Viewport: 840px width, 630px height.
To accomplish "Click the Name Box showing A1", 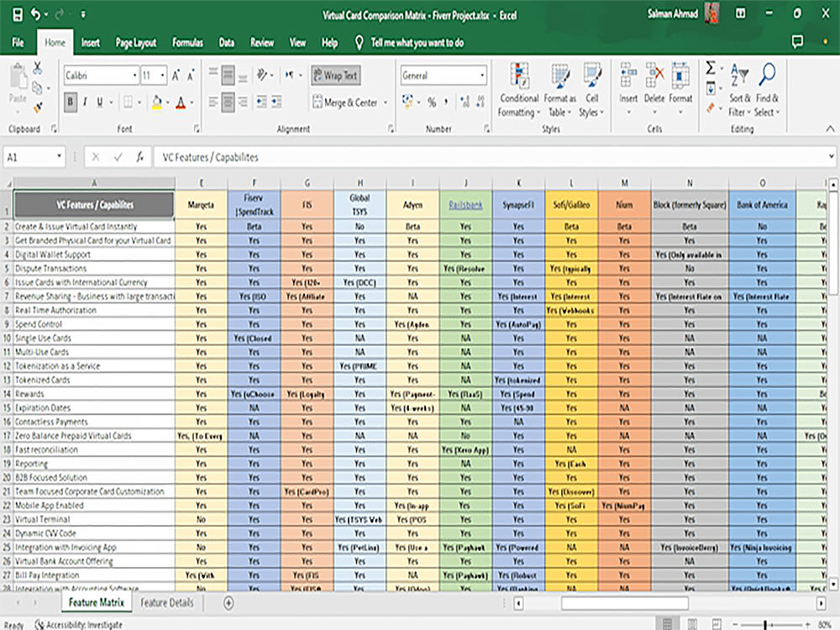I will coord(34,157).
